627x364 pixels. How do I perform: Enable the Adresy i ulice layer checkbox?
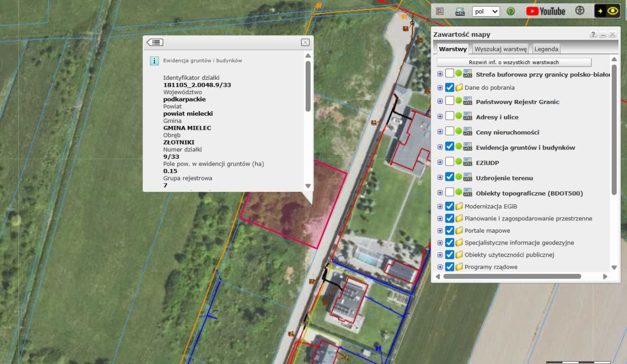pyautogui.click(x=450, y=117)
